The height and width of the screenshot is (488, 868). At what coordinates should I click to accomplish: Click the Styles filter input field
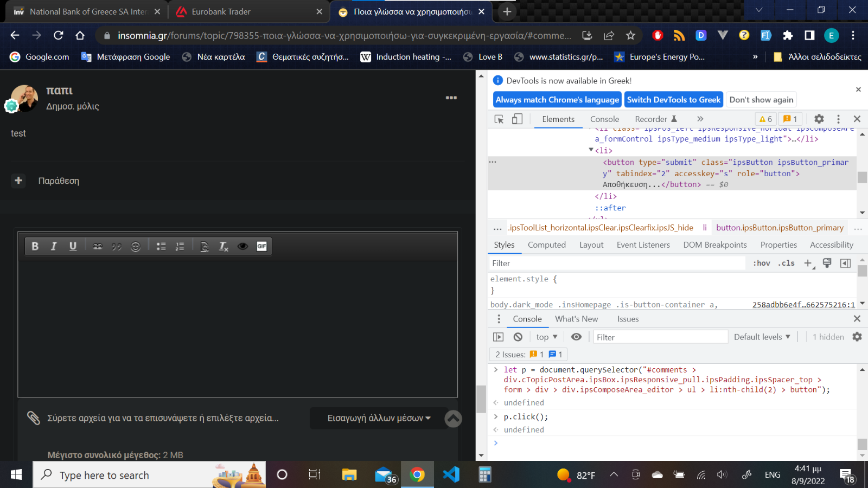coord(617,263)
